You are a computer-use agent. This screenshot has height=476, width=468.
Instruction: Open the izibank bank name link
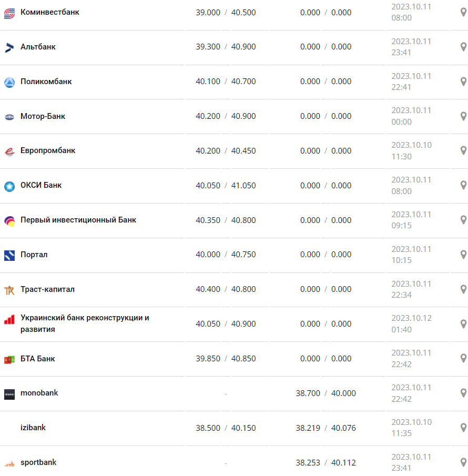tap(33, 428)
